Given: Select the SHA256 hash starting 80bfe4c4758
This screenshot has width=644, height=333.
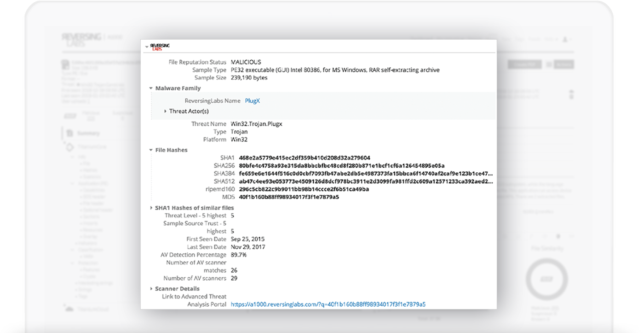Looking at the screenshot, I should (x=342, y=166).
